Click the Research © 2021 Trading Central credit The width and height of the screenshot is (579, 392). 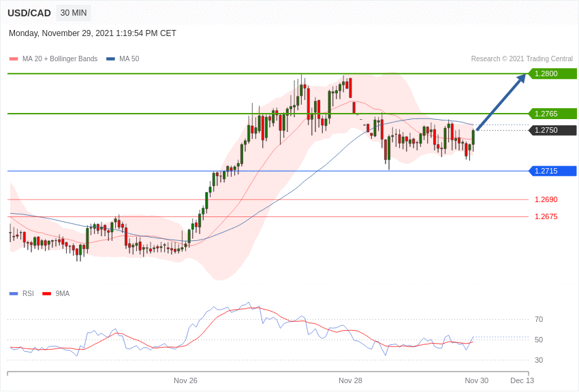(x=522, y=59)
